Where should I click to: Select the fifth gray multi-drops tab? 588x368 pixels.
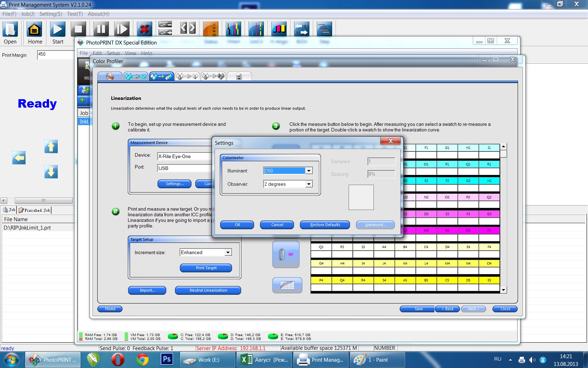click(x=213, y=76)
